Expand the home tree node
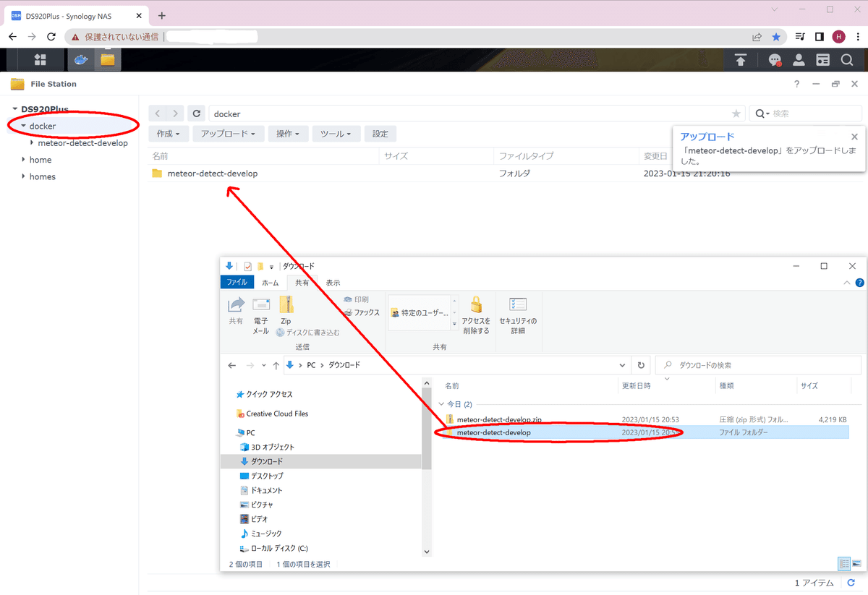Viewport: 868px width, 595px height. coord(23,160)
